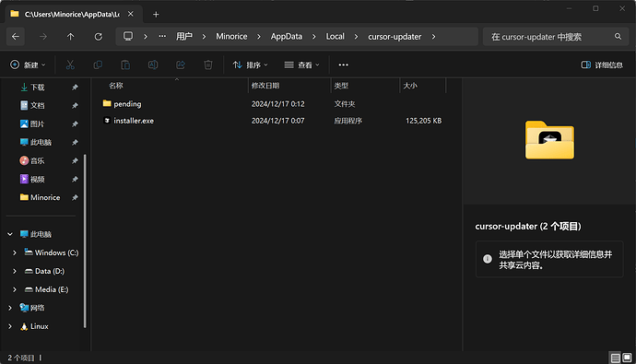Viewport: 636px width, 364px height.
Task: Click the Rename toolbar icon
Action: [153, 65]
